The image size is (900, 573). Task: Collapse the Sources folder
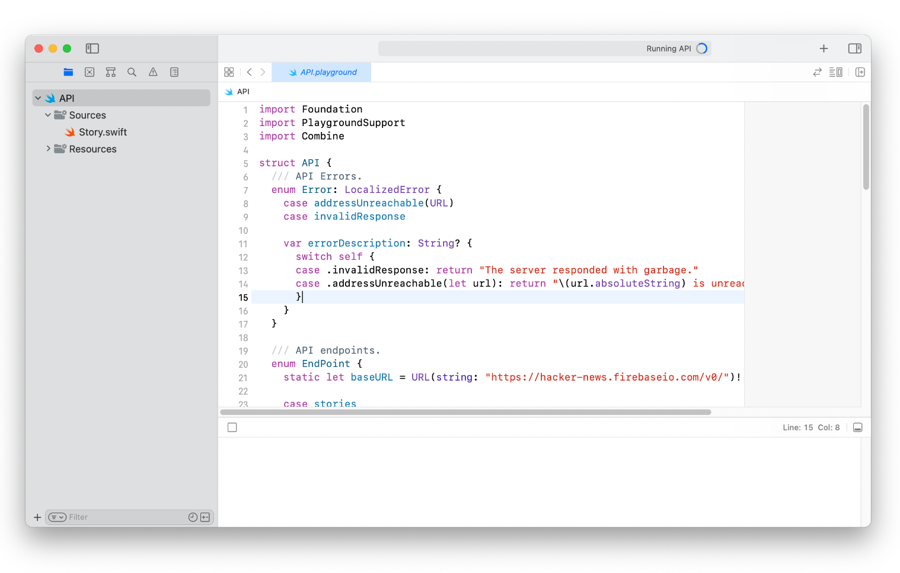(x=48, y=115)
